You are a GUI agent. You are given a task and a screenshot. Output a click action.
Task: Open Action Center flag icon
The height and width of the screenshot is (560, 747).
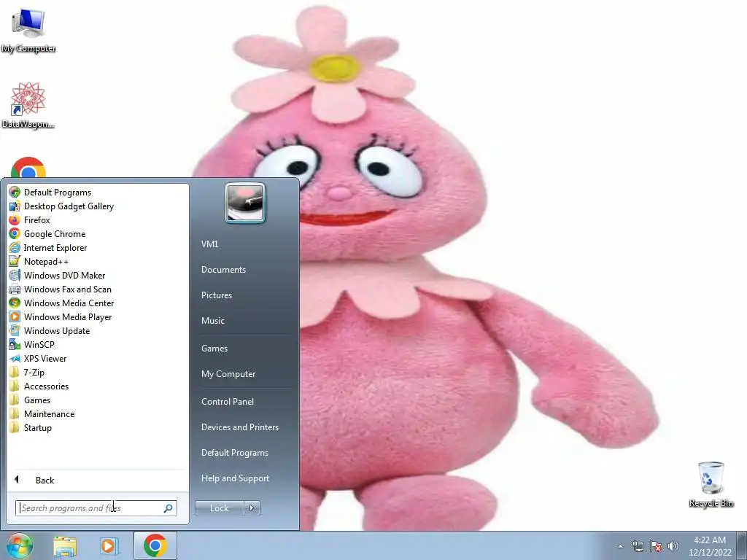click(x=656, y=546)
